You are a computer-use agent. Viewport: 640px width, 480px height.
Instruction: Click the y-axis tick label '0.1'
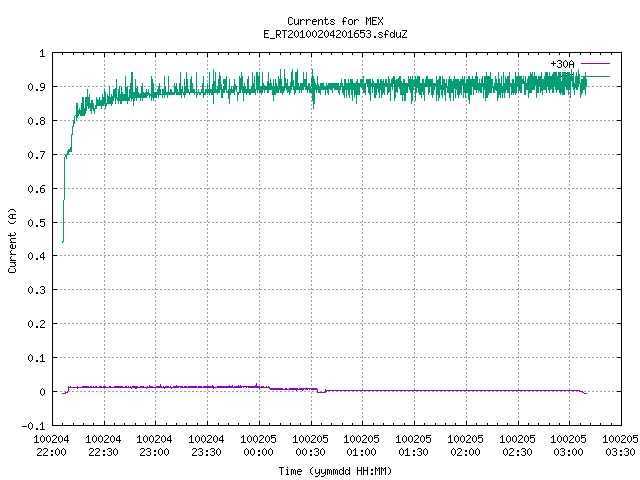[x=36, y=358]
